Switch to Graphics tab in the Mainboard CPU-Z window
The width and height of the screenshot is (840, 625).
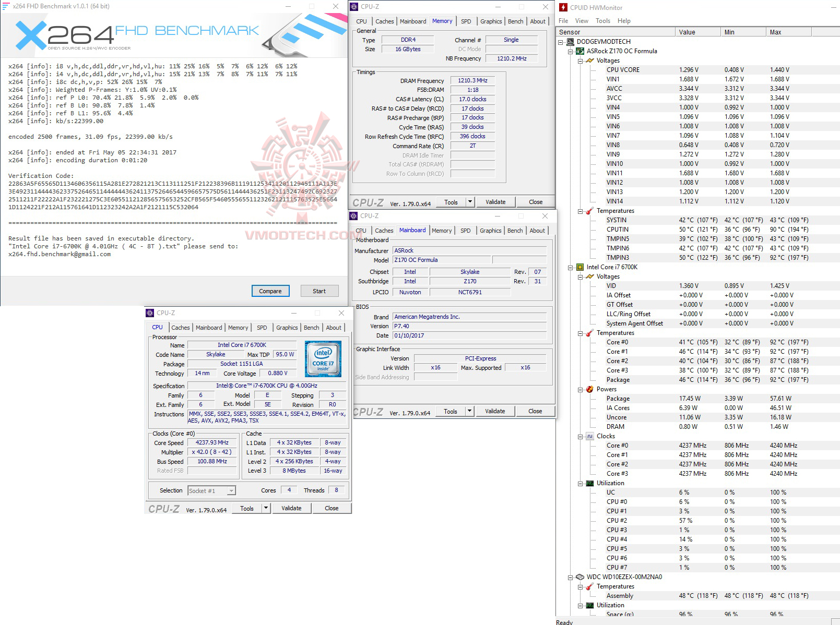(491, 231)
